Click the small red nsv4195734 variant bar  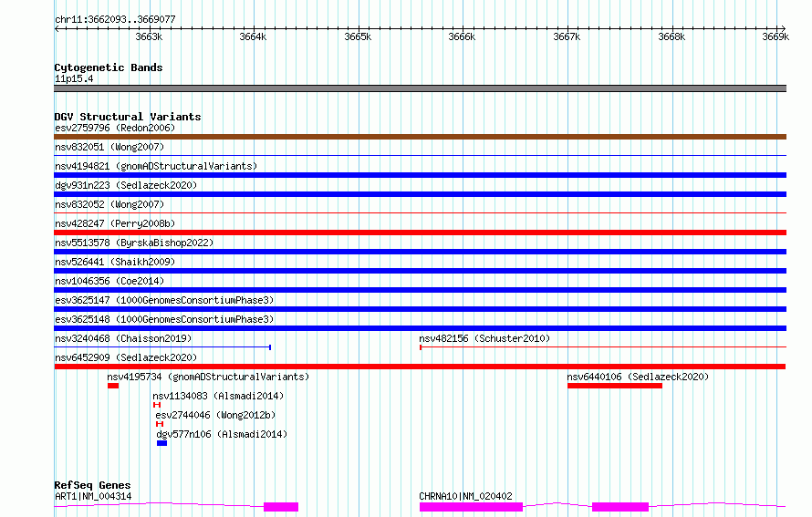[113, 386]
